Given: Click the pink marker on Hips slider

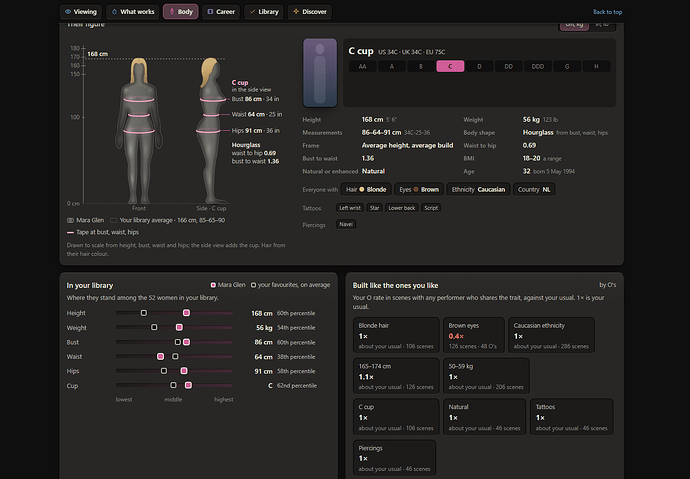Looking at the screenshot, I should (184, 371).
